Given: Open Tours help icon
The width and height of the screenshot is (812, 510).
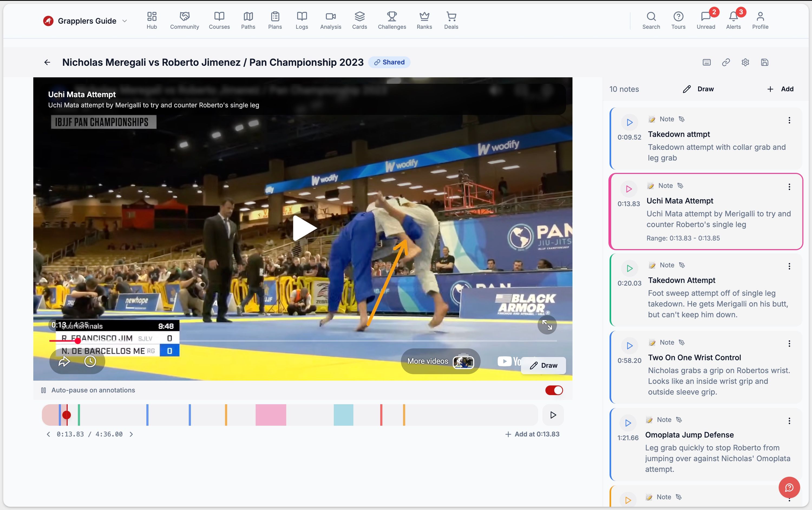Looking at the screenshot, I should [678, 21].
